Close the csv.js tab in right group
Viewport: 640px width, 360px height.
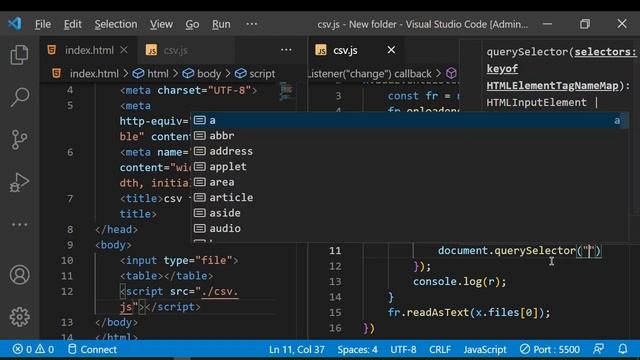click(391, 50)
